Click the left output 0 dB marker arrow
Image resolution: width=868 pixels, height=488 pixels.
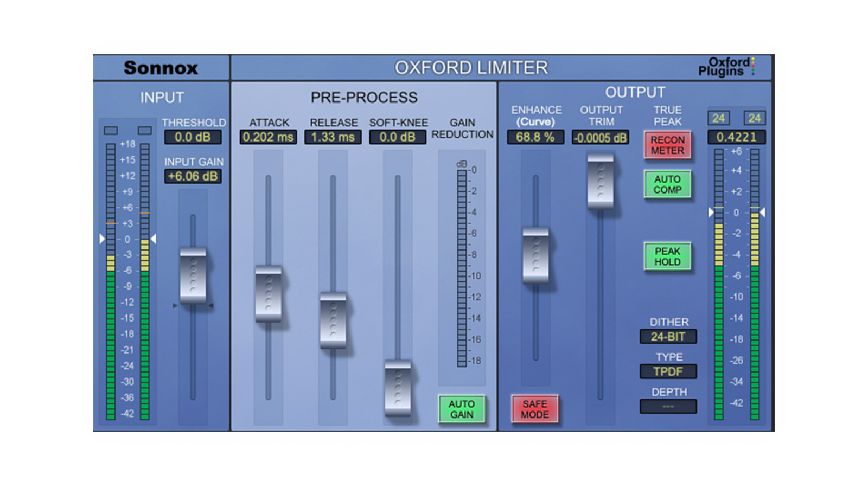711,213
